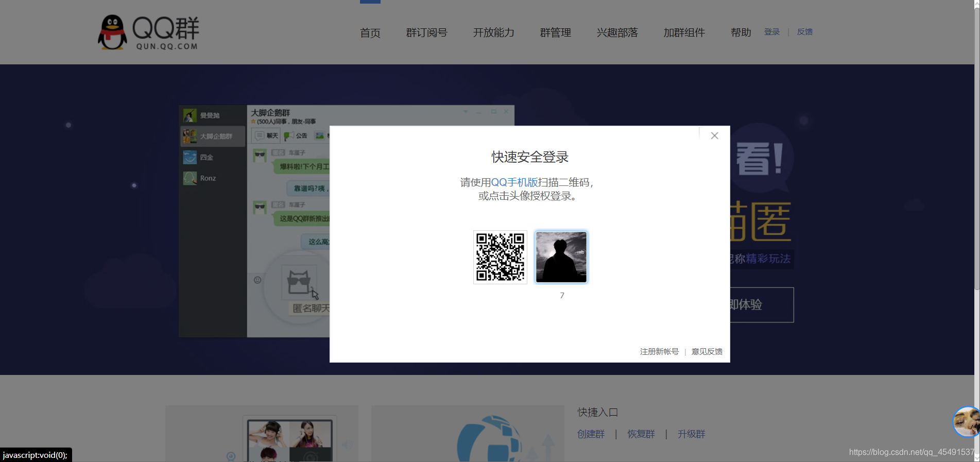This screenshot has width=980, height=462.
Task: Click the QQ群 penguin logo
Action: 149,32
